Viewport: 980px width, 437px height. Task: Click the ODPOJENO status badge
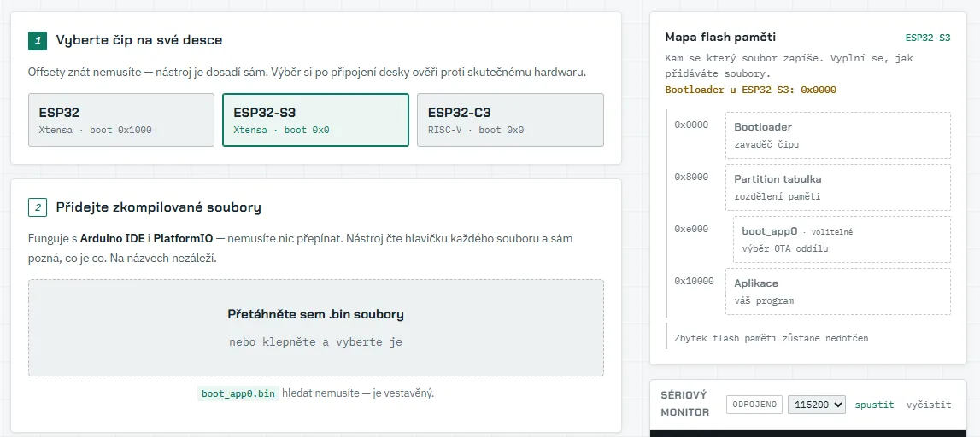pos(754,405)
